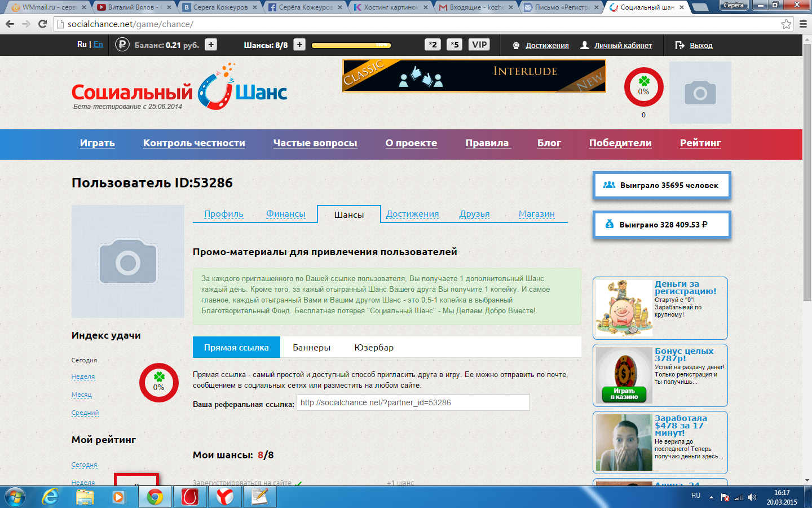Open Блог menu item
This screenshot has height=508, width=812.
tap(549, 143)
